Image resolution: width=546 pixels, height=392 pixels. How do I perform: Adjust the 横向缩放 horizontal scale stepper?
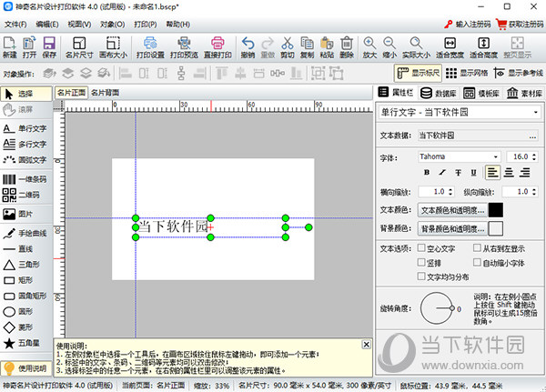click(x=450, y=192)
